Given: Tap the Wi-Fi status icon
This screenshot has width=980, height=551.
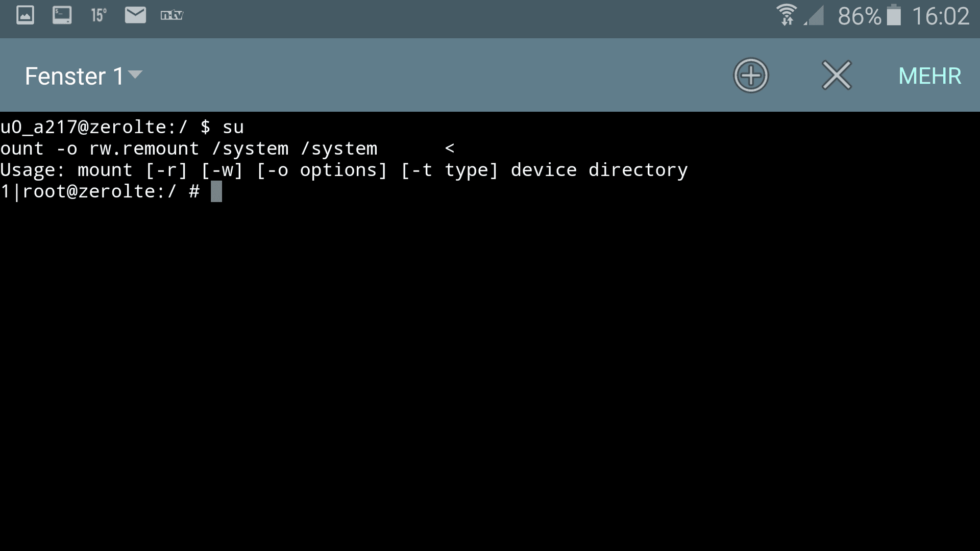Looking at the screenshot, I should tap(786, 15).
